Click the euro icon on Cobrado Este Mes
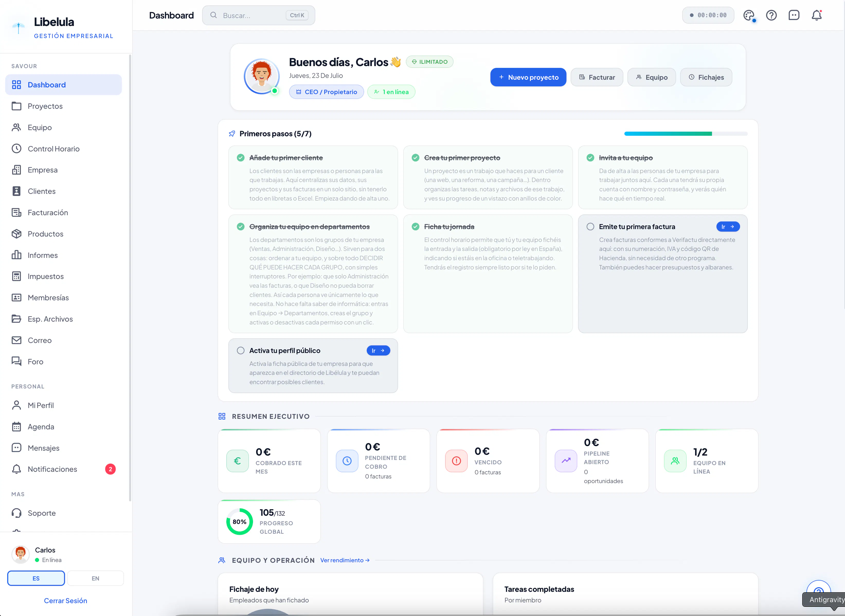845x616 pixels. click(238, 461)
